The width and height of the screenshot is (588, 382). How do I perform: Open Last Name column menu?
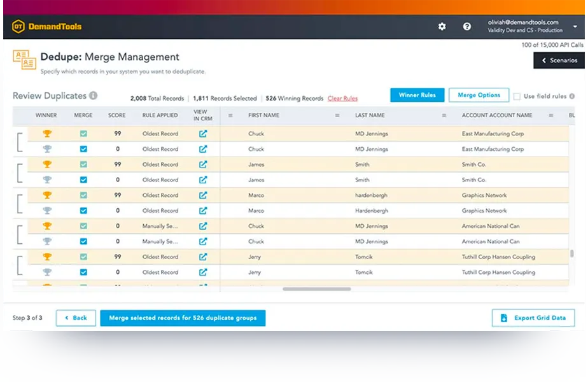444,115
